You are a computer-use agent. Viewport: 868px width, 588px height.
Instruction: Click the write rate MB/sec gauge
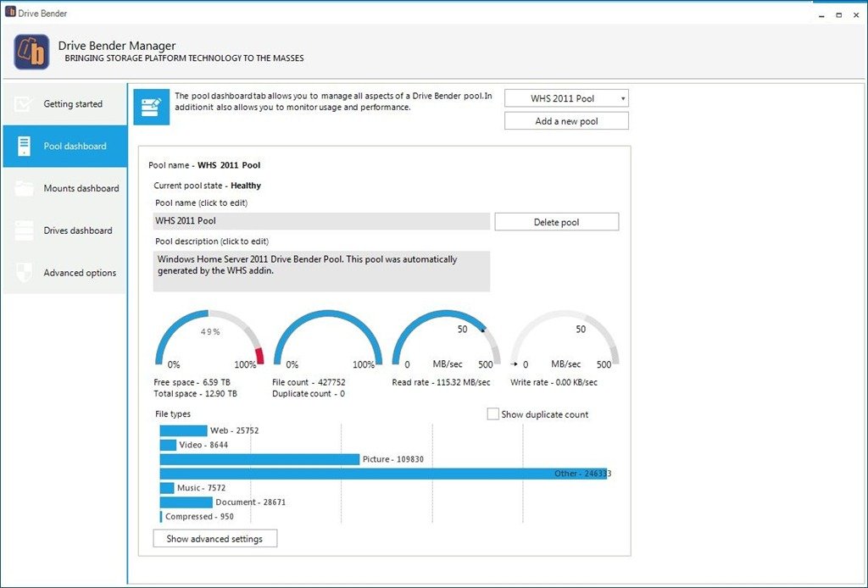click(x=565, y=339)
